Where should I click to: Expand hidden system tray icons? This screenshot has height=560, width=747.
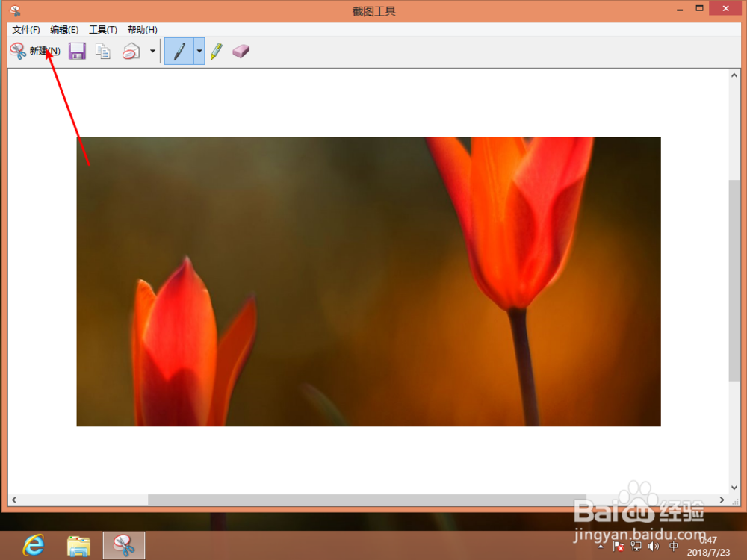600,546
